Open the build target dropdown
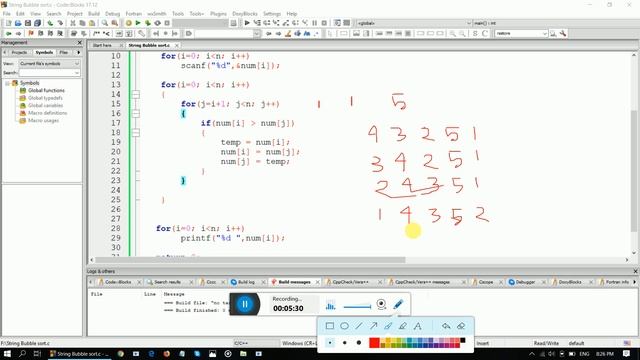 click(200, 23)
